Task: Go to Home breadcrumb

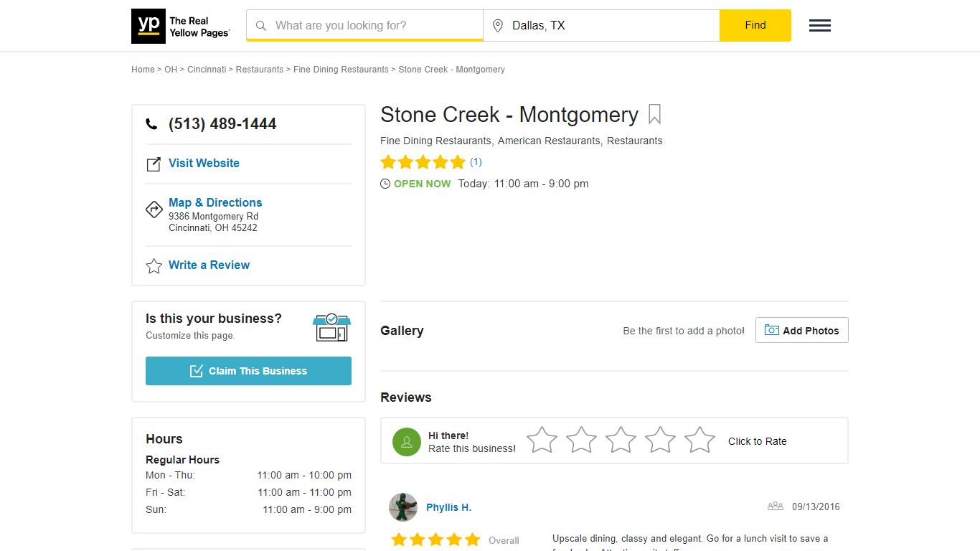Action: (143, 70)
